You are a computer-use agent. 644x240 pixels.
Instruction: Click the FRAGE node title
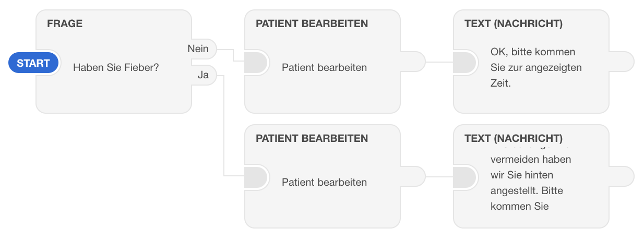65,24
